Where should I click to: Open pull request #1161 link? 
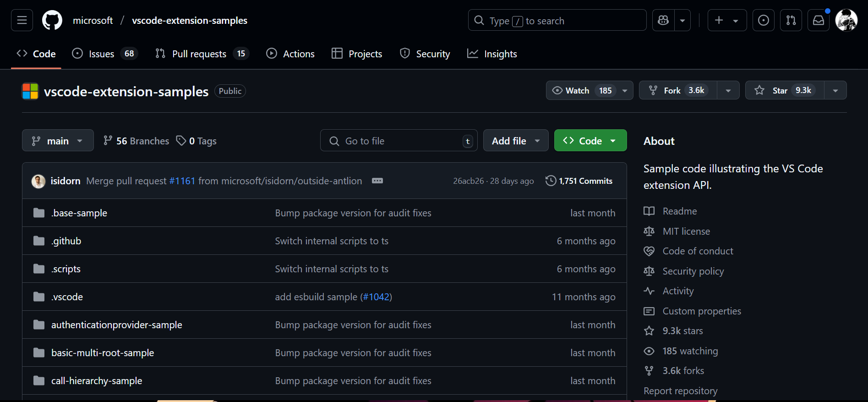click(x=182, y=181)
